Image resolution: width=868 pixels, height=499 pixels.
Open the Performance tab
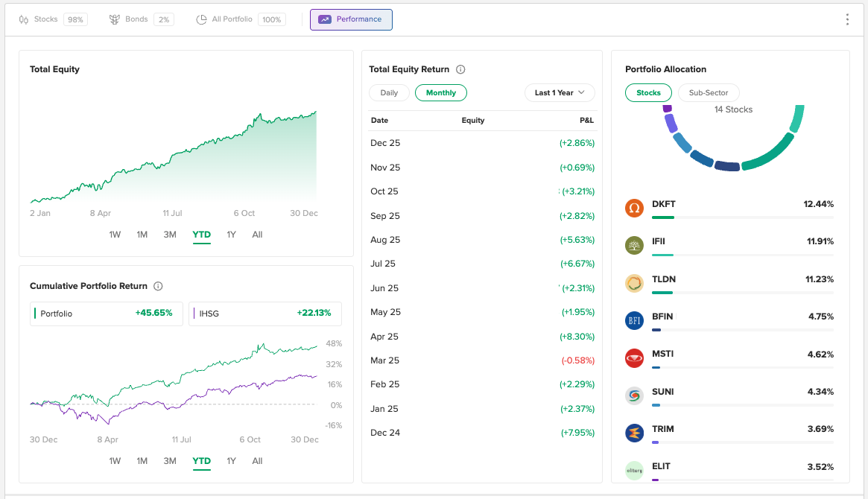click(x=351, y=19)
